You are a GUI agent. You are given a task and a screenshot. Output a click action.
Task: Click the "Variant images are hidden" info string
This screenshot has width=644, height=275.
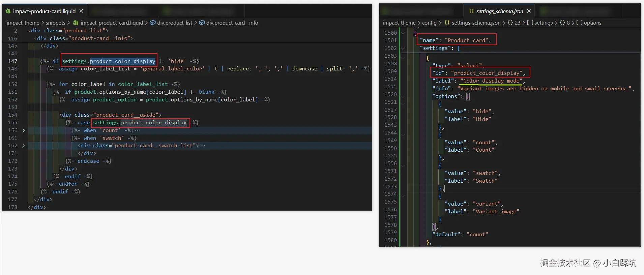tap(544, 89)
